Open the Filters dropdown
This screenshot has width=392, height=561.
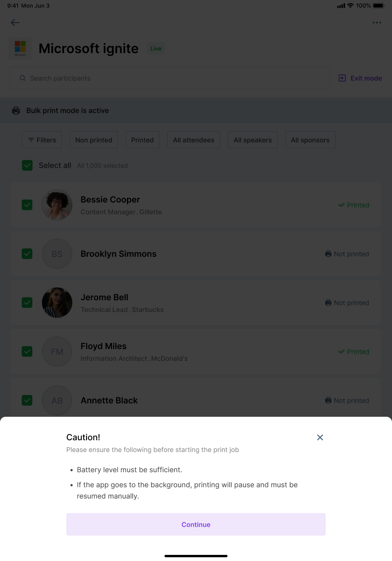42,140
